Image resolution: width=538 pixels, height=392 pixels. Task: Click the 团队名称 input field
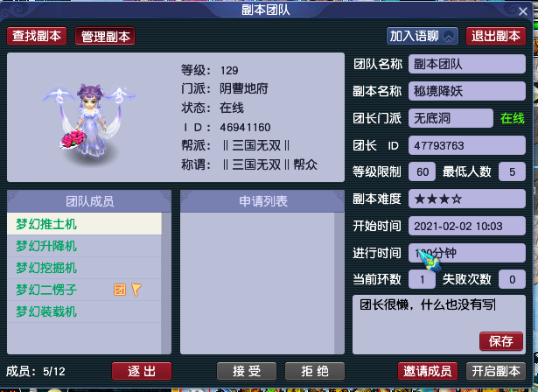tap(467, 64)
